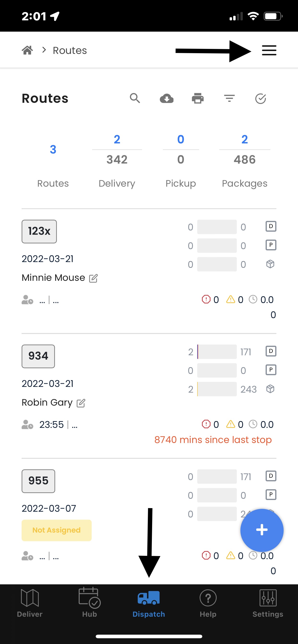
Task: Open the hamburger menu
Action: tap(269, 50)
